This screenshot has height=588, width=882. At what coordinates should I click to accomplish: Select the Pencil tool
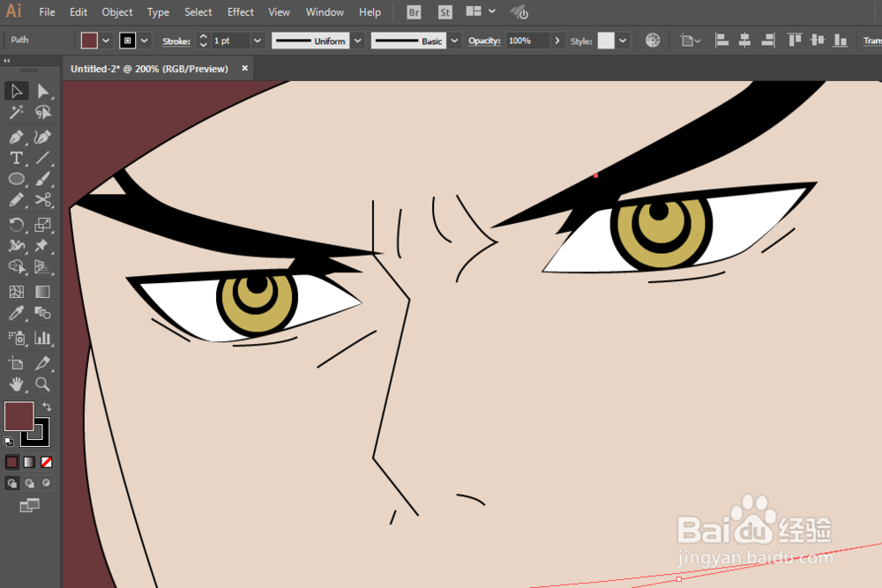pyautogui.click(x=16, y=200)
